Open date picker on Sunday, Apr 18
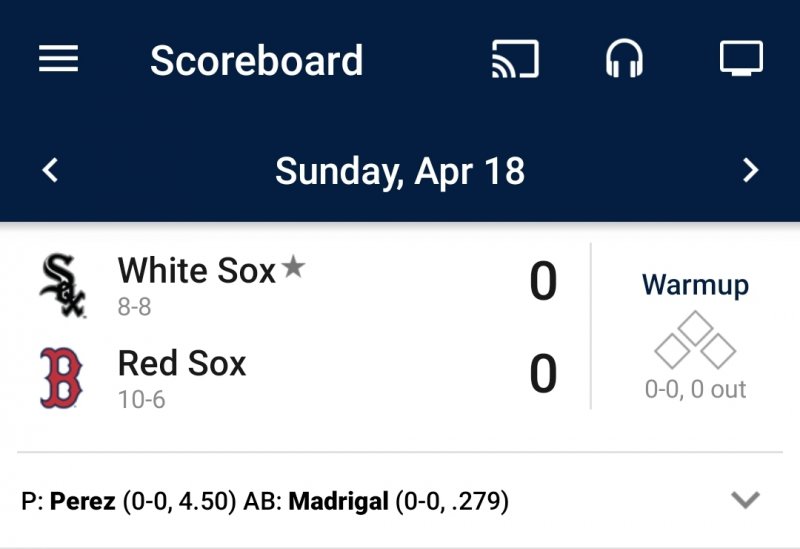This screenshot has height=549, width=800. pos(400,171)
